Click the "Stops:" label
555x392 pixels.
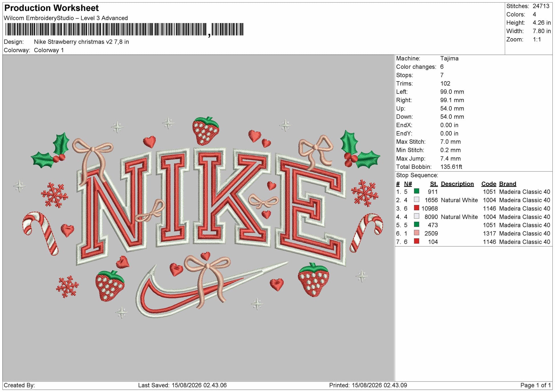[x=405, y=75]
